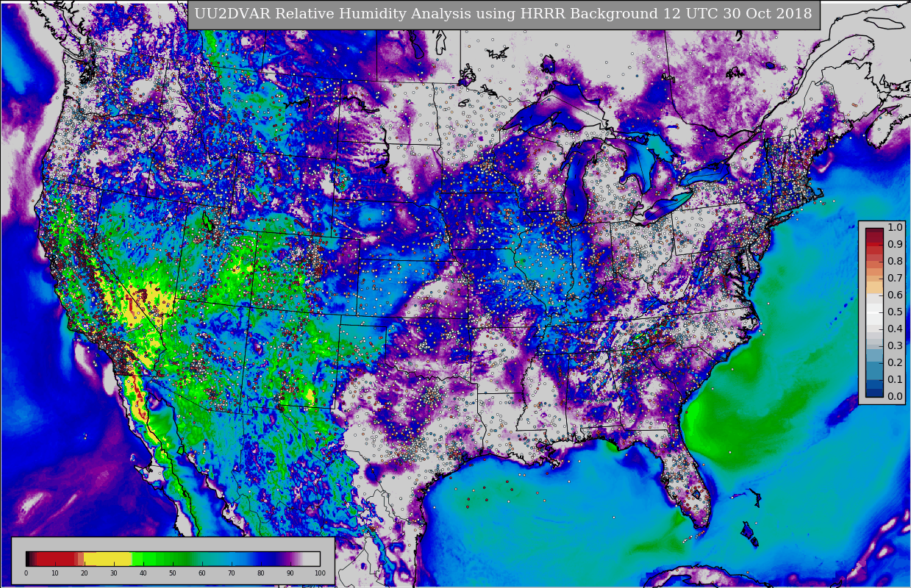Click the '0.2' label on vertical colorbar

(x=895, y=362)
